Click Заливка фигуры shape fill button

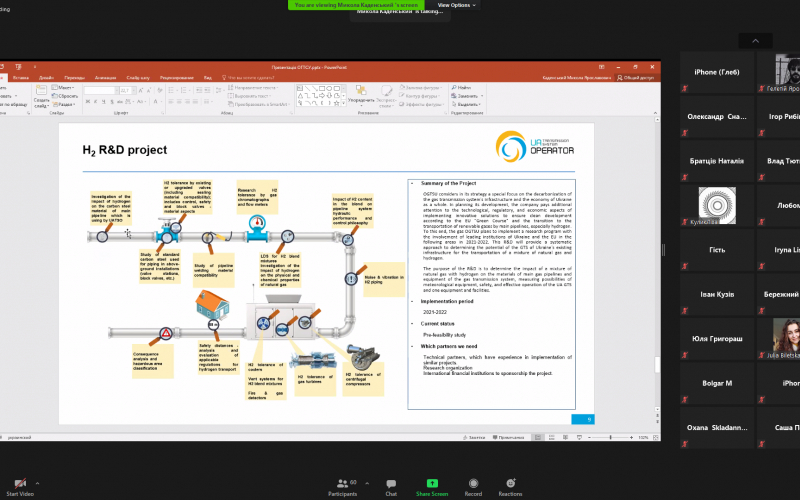421,88
